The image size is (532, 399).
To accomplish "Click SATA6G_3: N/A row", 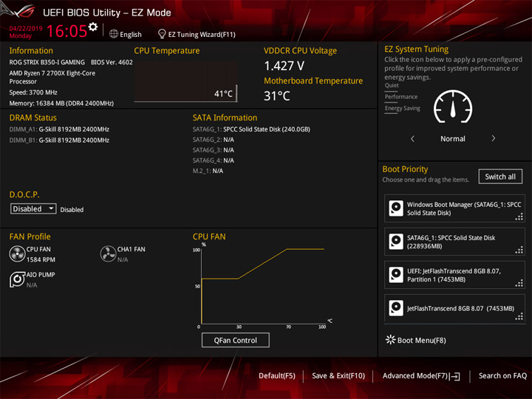I will [214, 150].
